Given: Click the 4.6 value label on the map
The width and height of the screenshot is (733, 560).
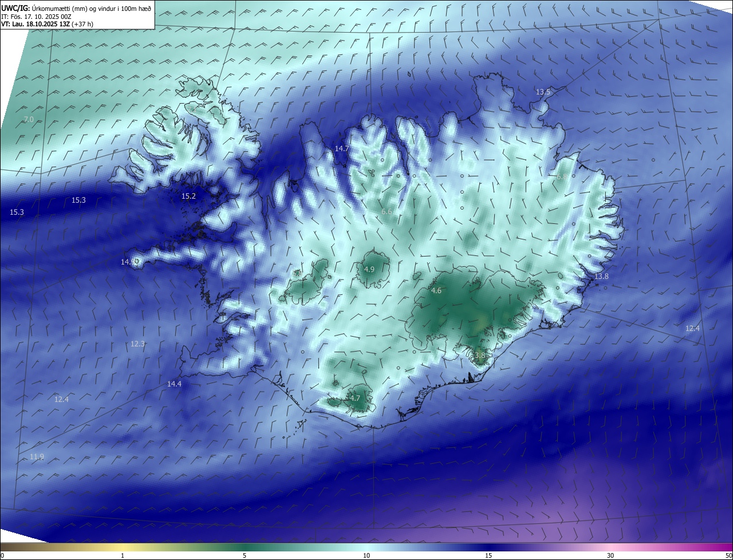Looking at the screenshot, I should [x=436, y=291].
